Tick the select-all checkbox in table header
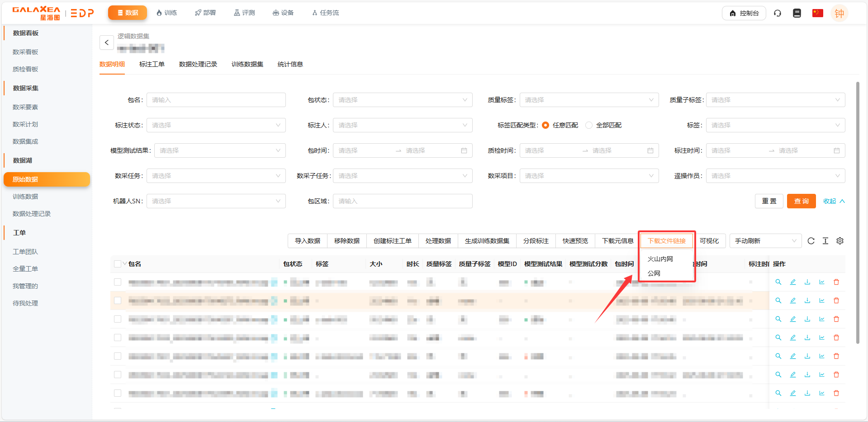Screen dimensions: 868x422 click(x=118, y=264)
